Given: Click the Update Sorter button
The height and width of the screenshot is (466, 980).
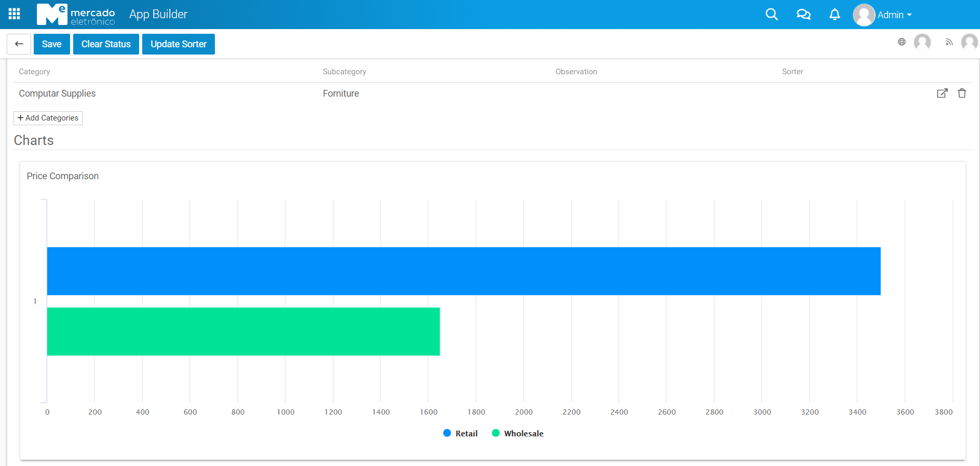Looking at the screenshot, I should click(178, 44).
